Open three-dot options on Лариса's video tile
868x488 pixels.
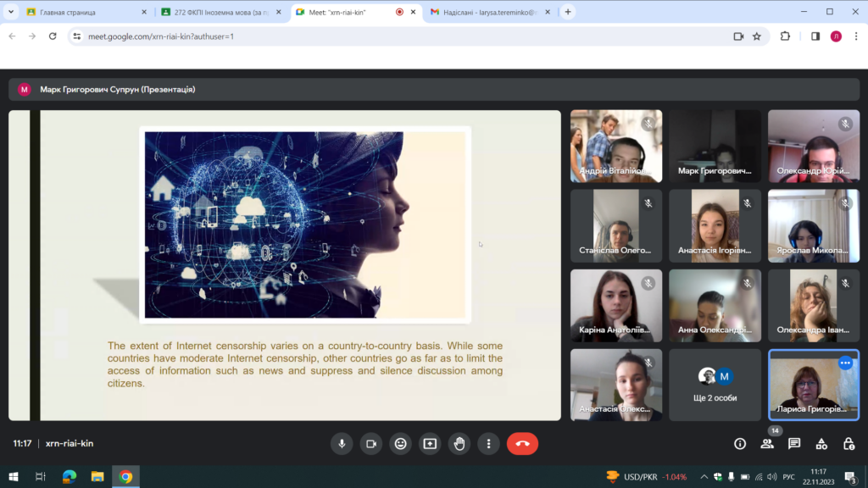(x=844, y=363)
